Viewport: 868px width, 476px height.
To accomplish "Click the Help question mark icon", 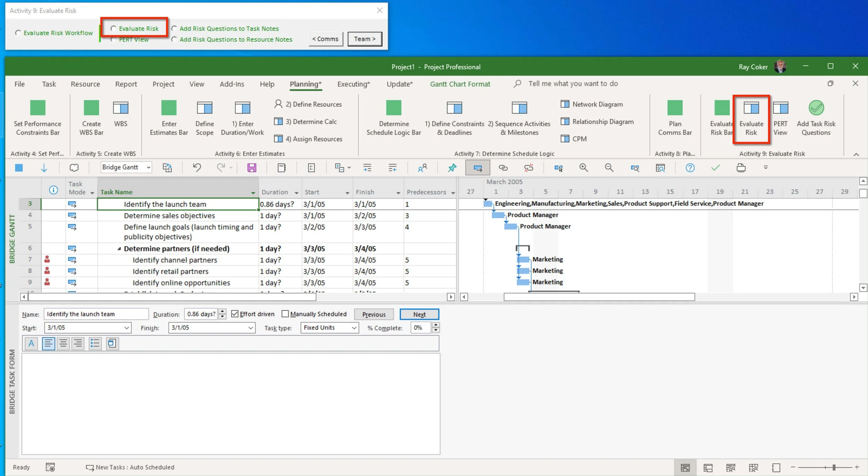I will pyautogui.click(x=690, y=168).
